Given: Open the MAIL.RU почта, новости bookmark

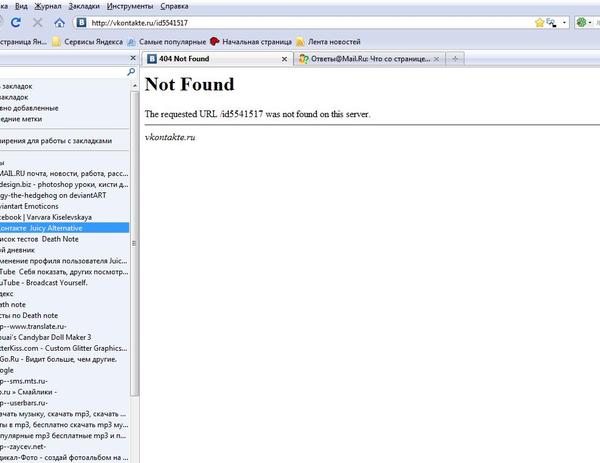Looking at the screenshot, I should 64,173.
